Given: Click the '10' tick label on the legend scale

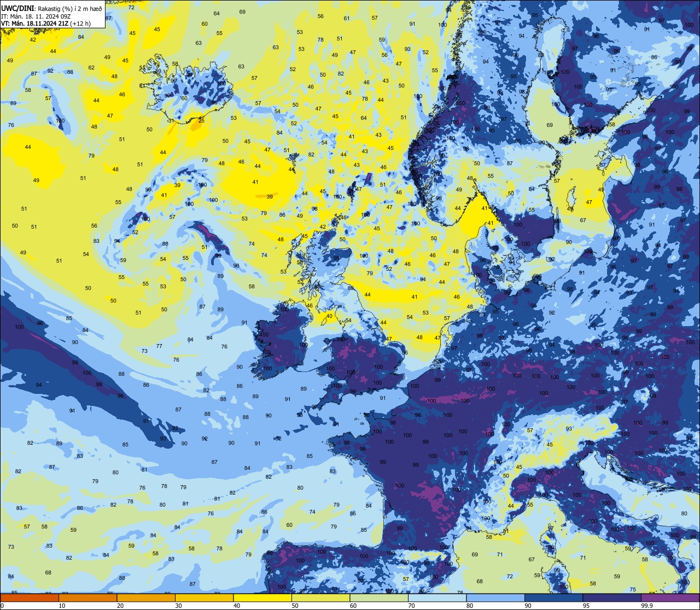Looking at the screenshot, I should pos(62,606).
